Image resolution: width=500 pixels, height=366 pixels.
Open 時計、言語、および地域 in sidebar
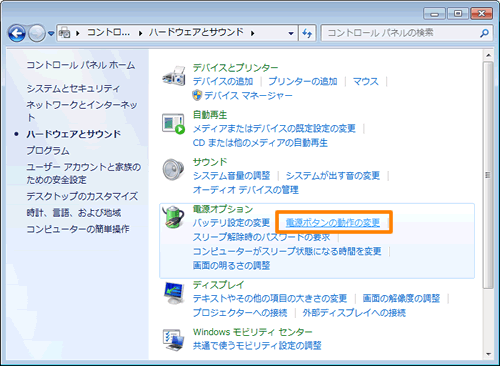pyautogui.click(x=74, y=213)
